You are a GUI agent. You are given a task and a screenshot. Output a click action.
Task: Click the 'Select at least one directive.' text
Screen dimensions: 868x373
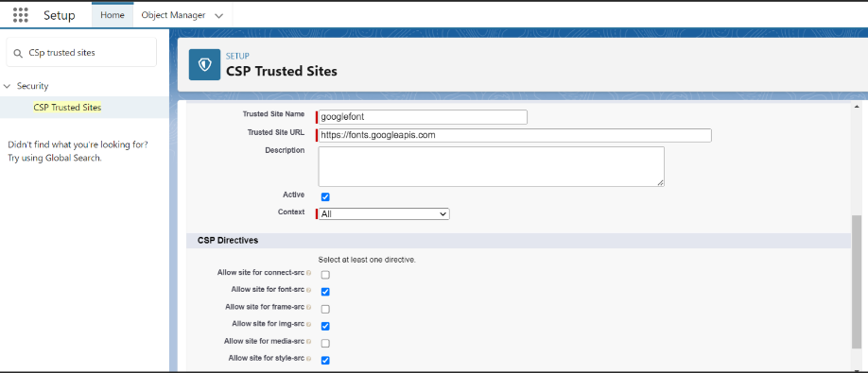[x=367, y=259]
